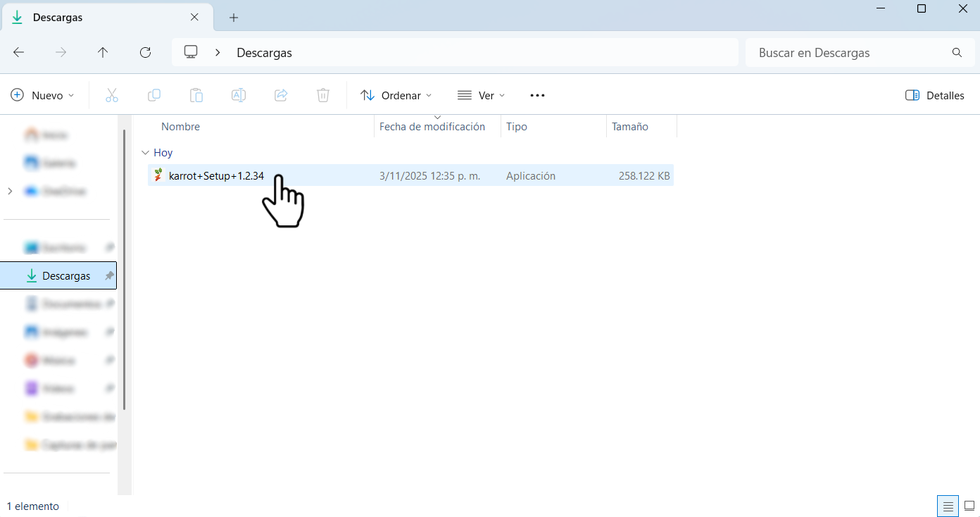
Task: Click the Share icon in toolbar
Action: (281, 95)
